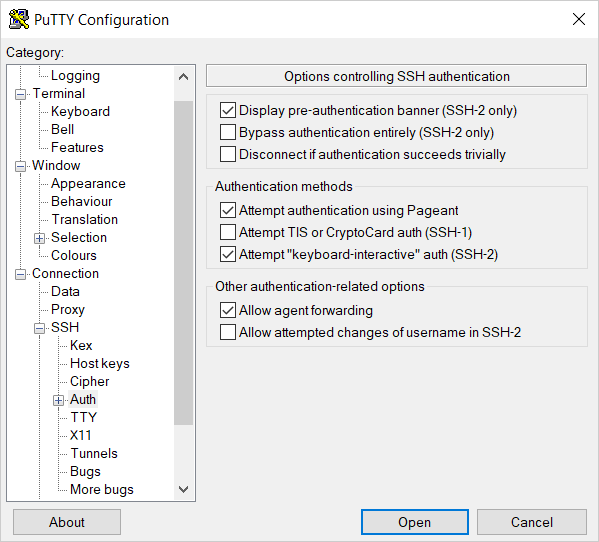The width and height of the screenshot is (599, 542).
Task: Select Translation in the tree
Action: [85, 220]
